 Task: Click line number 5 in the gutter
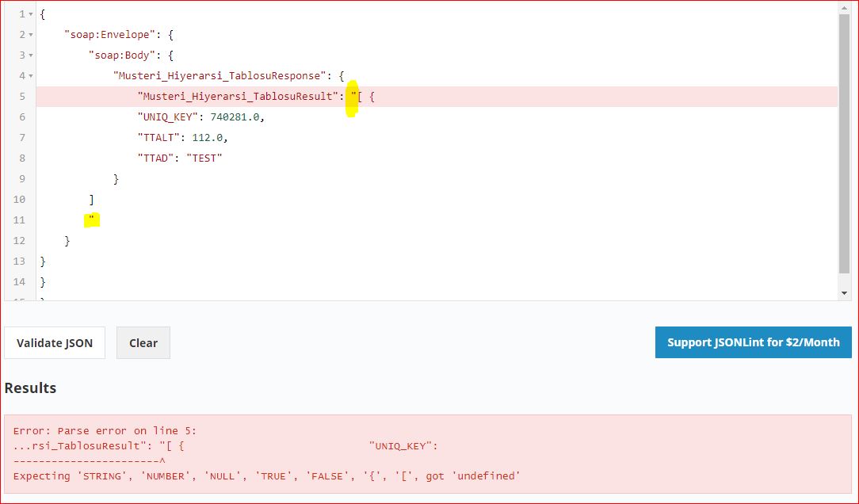pos(22,97)
